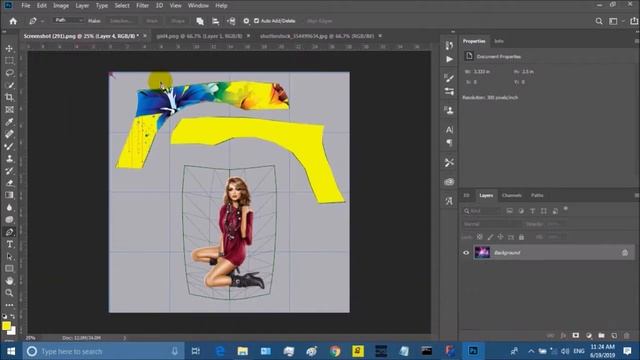This screenshot has height=360, width=640.
Task: Select the Horizontal Type tool
Action: 9,244
